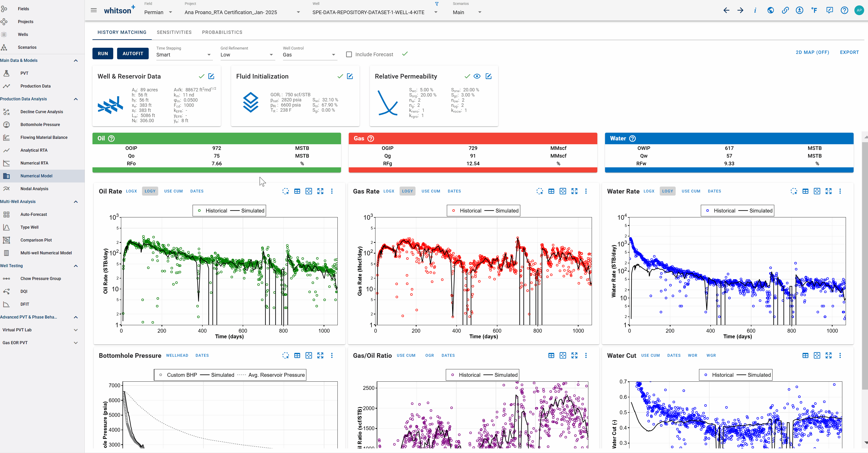Open Nodal Analysis in sidebar
The height and width of the screenshot is (453, 868).
pos(42,189)
